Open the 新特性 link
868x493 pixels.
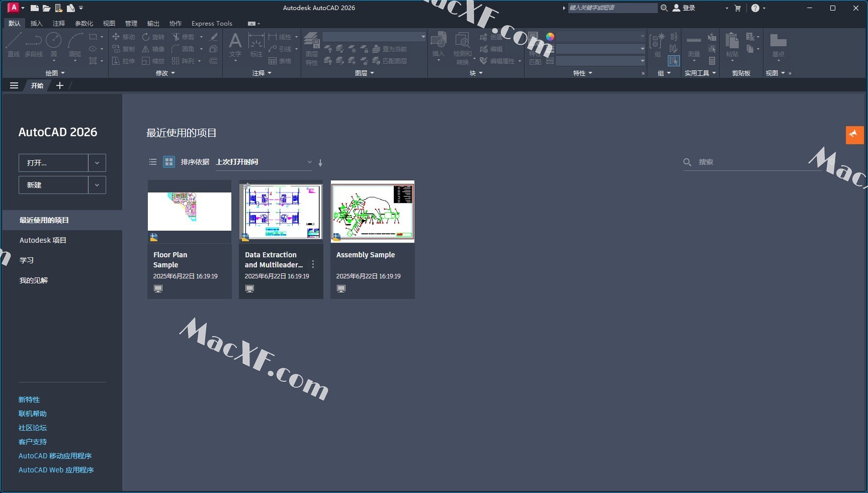29,400
